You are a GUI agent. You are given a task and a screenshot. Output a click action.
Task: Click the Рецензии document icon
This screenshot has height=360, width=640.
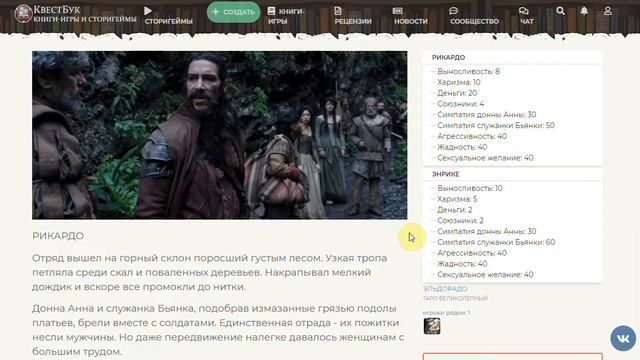(338, 11)
